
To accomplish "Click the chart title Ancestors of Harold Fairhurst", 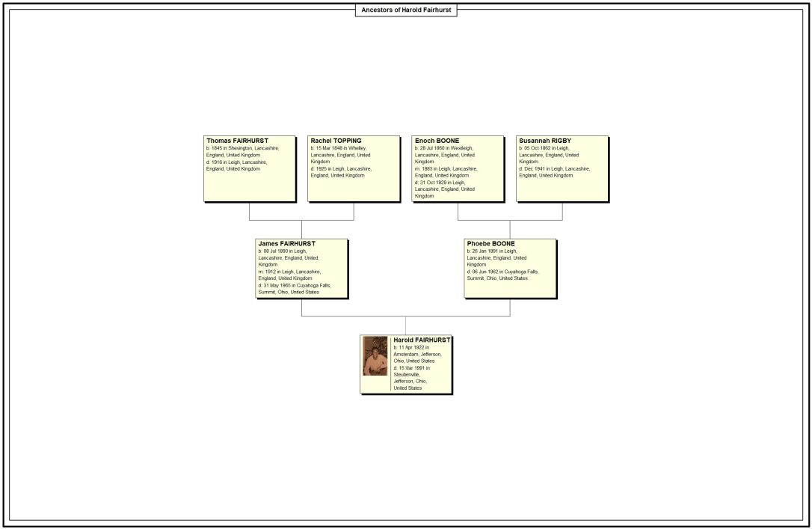I will (406, 10).
